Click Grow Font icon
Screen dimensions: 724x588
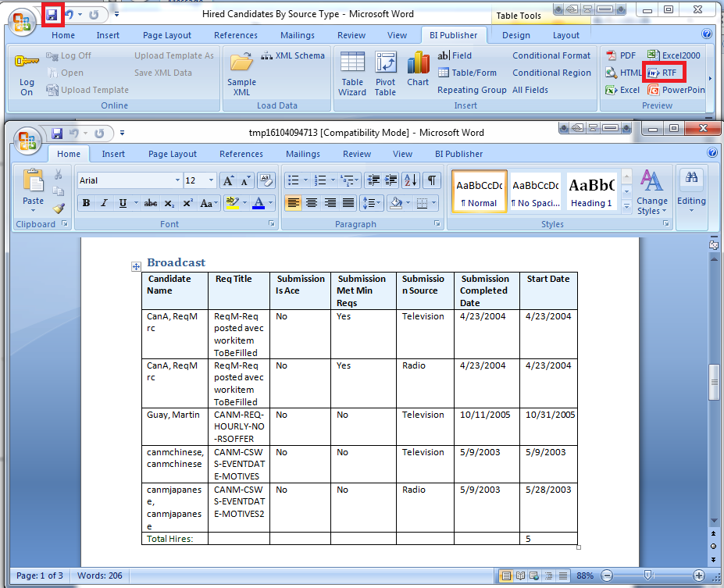229,180
